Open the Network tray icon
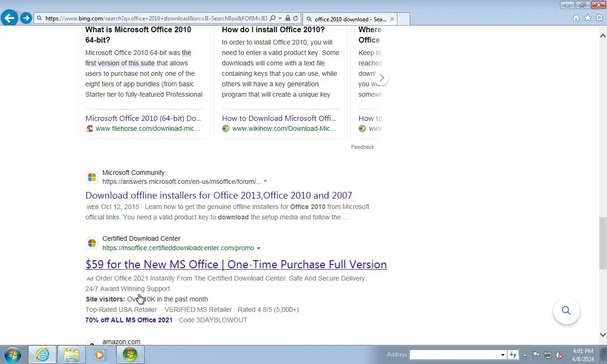607x364 pixels. pyautogui.click(x=548, y=355)
